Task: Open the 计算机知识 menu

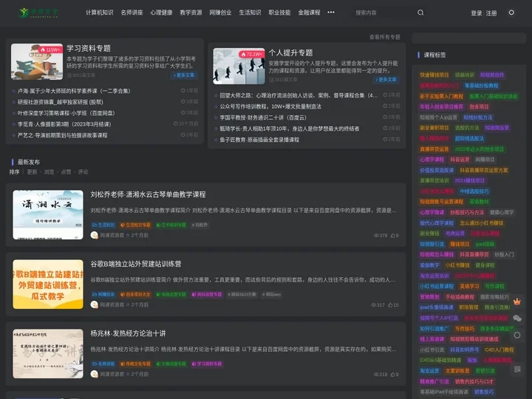Action: coord(100,13)
